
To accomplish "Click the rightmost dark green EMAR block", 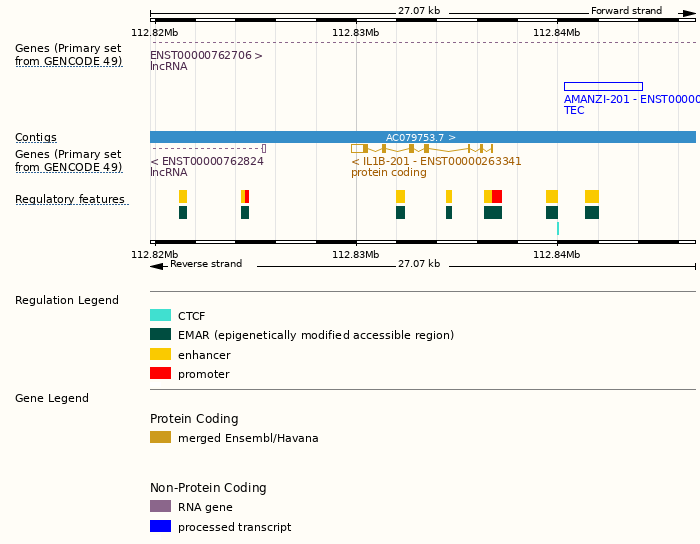I will point(592,212).
